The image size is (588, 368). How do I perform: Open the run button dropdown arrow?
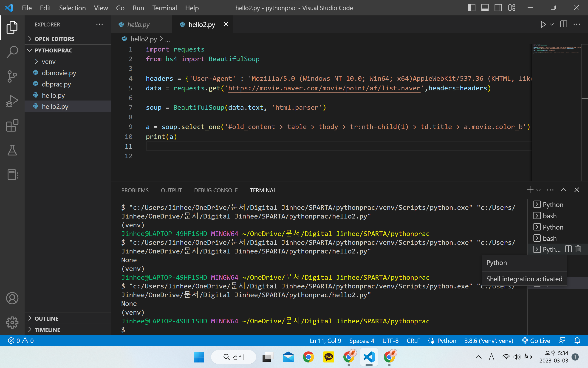[x=552, y=24]
